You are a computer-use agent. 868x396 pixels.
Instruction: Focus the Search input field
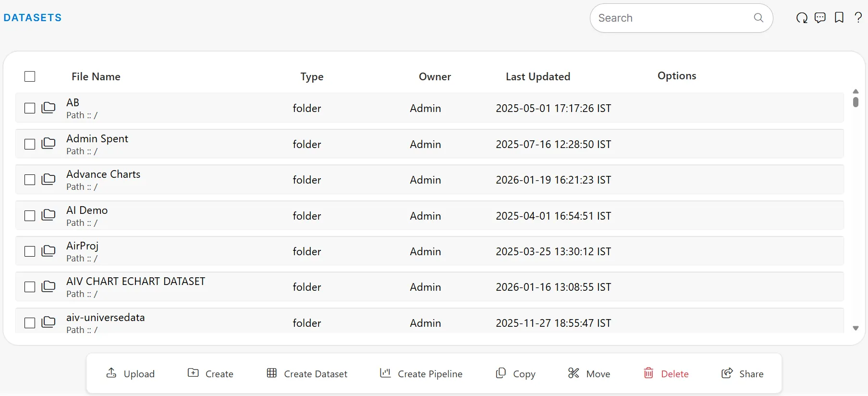click(x=672, y=18)
